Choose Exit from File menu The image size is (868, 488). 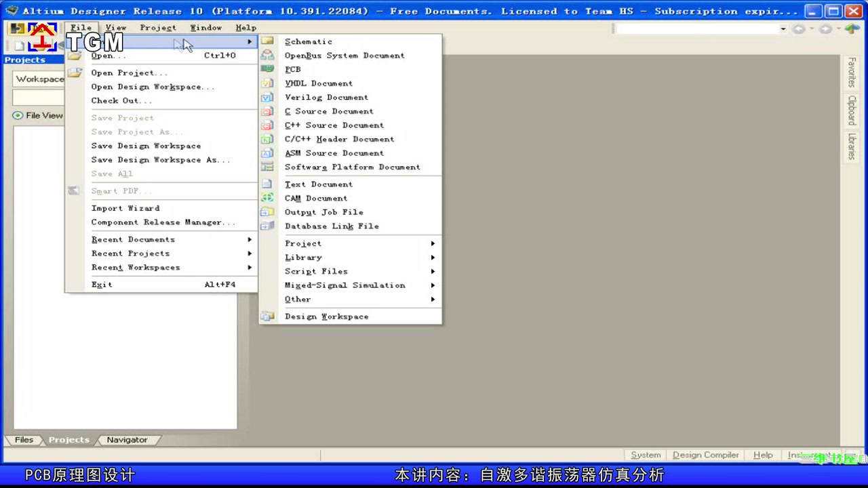tap(161, 285)
